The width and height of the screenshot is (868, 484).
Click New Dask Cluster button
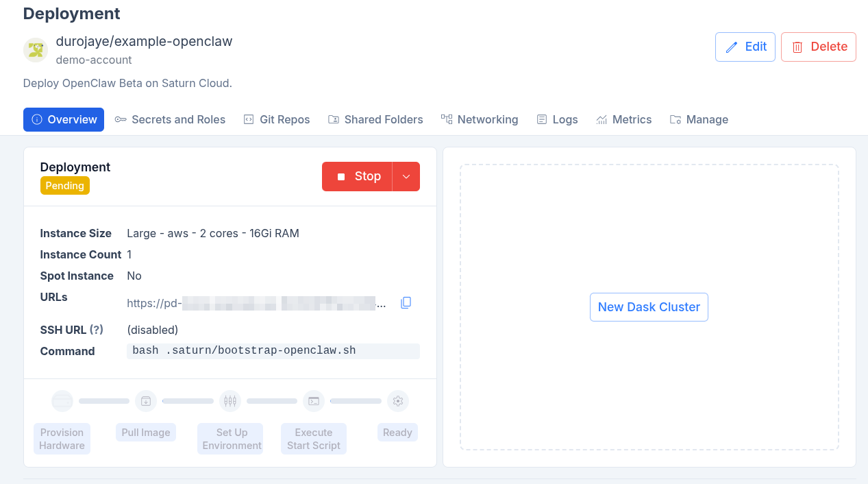(649, 307)
